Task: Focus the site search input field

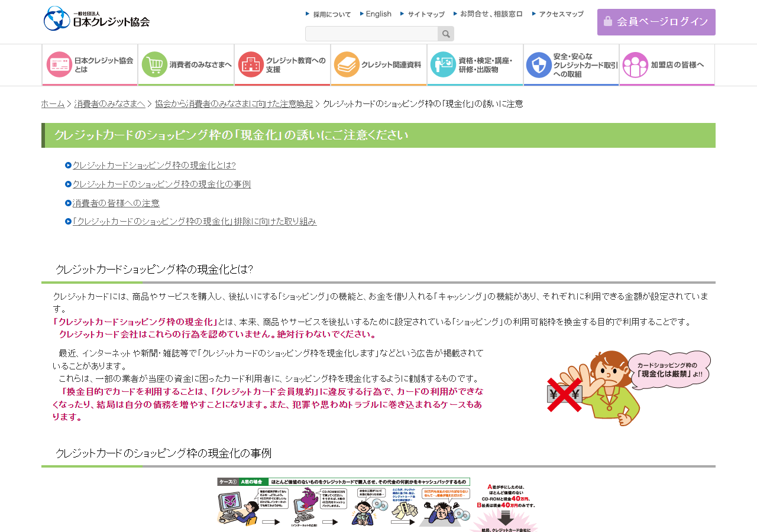Action: coord(371,34)
